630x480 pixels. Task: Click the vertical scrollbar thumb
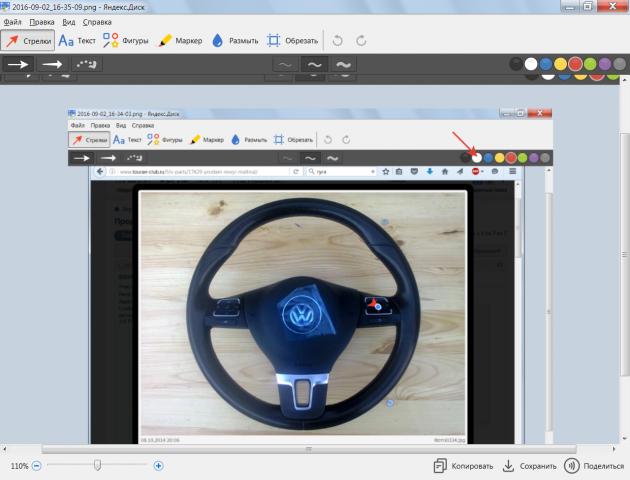(625, 254)
